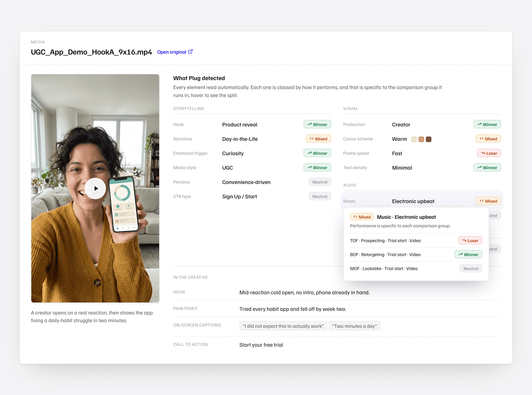
Task: Click the Sign Up / Start CTA value
Action: coord(239,196)
